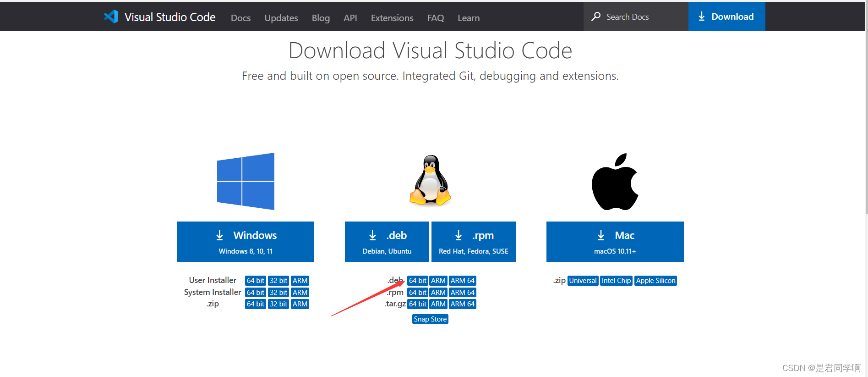The width and height of the screenshot is (868, 377).
Task: Download .tar.gz 64 bit archive
Action: click(x=418, y=304)
